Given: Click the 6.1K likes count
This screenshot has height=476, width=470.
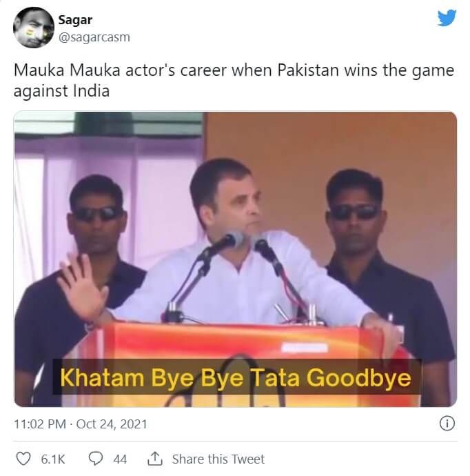Looking at the screenshot, I should (53, 459).
